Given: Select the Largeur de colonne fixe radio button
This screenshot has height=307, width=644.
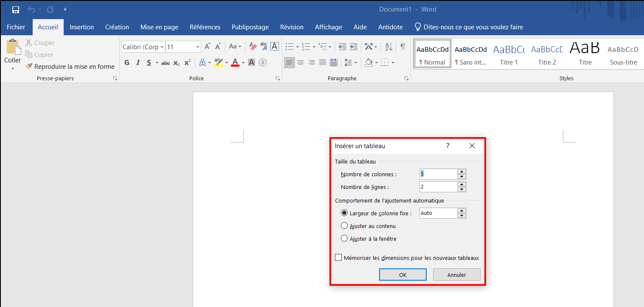Looking at the screenshot, I should [345, 213].
